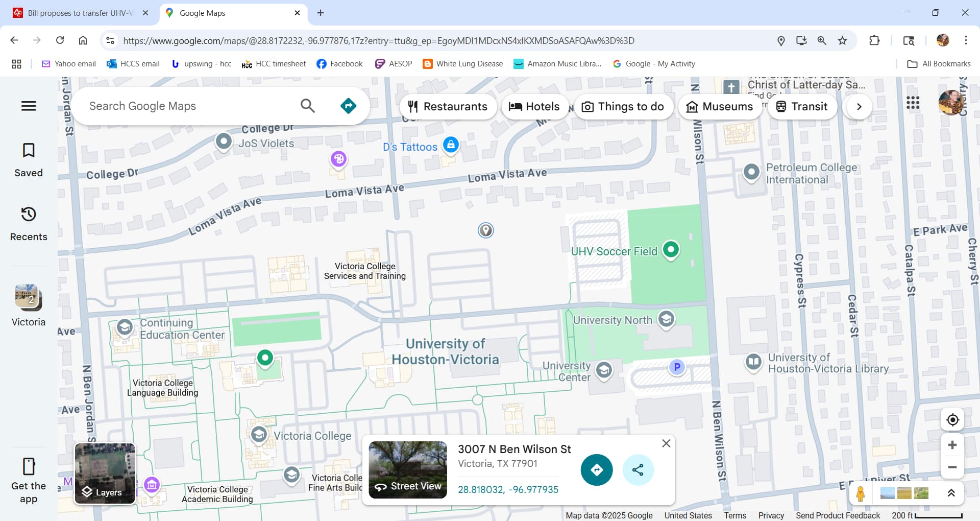Activate the Pegman Street View icon

pyautogui.click(x=861, y=493)
